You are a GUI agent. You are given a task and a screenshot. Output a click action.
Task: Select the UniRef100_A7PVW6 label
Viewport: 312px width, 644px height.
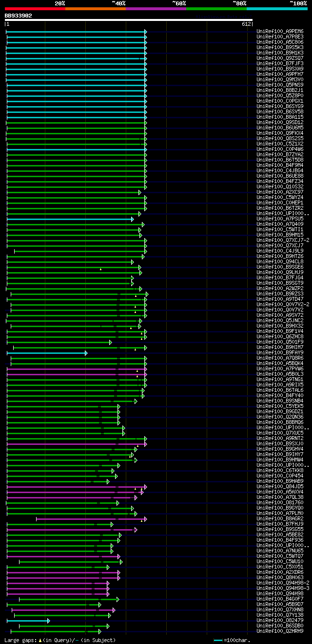(280, 368)
